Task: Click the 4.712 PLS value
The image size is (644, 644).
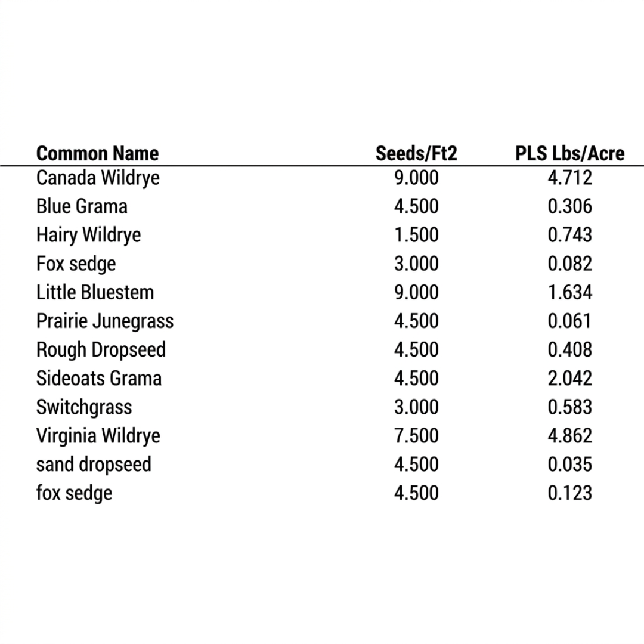Action: [570, 178]
